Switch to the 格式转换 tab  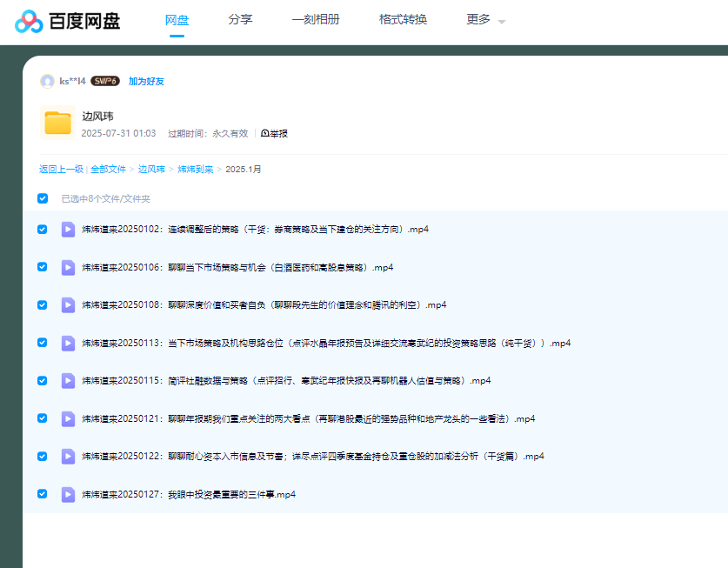click(x=403, y=20)
